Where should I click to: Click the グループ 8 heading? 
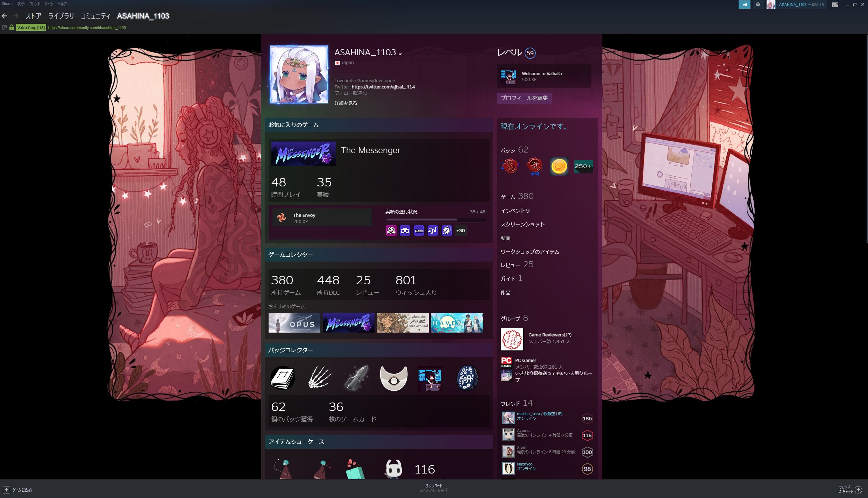(x=514, y=318)
